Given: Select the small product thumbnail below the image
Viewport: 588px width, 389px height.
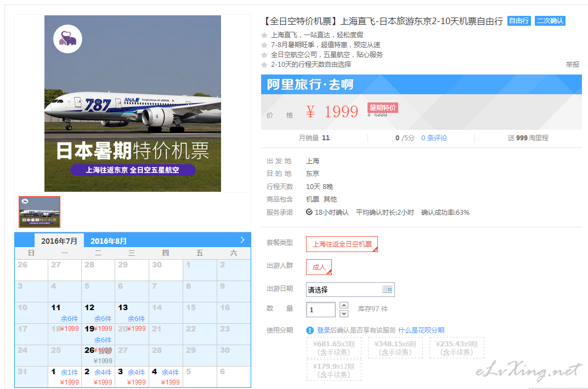Looking at the screenshot, I should [39, 212].
